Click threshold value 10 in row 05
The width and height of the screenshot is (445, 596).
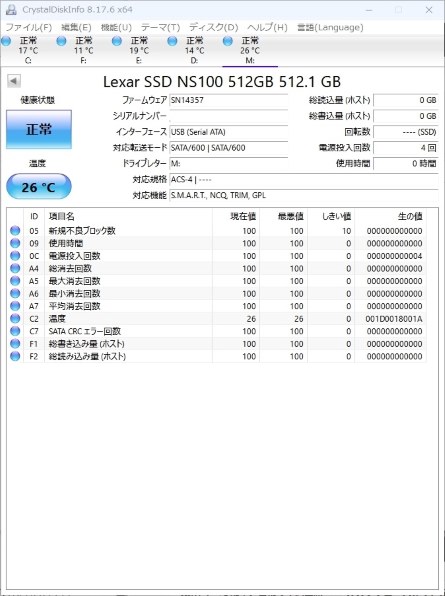pyautogui.click(x=346, y=231)
